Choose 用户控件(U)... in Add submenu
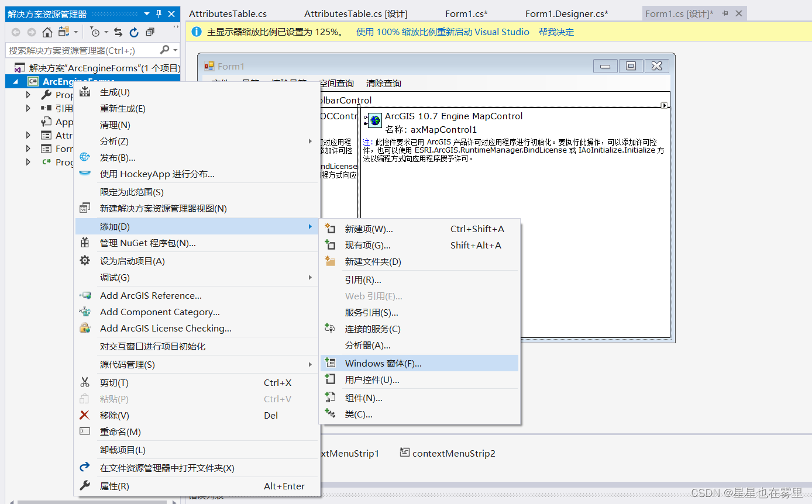The height and width of the screenshot is (504, 812). tap(419, 379)
